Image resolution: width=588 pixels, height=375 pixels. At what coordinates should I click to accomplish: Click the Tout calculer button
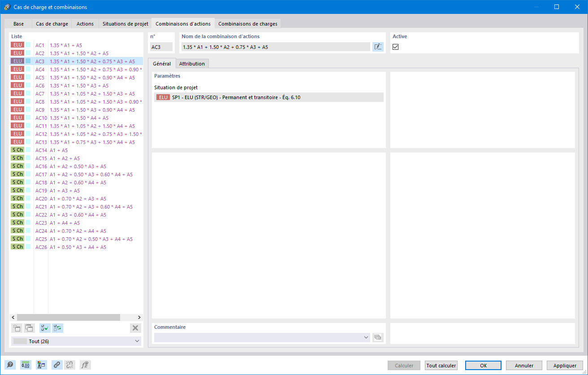coord(441,366)
